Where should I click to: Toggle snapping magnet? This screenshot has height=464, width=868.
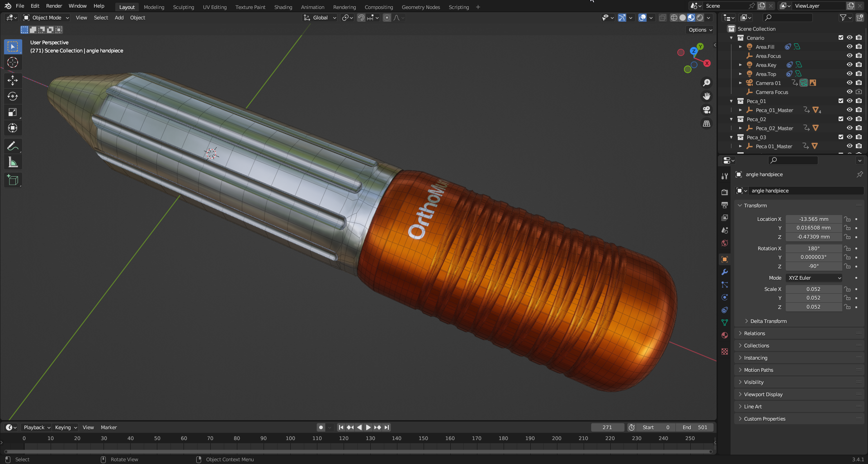click(361, 18)
